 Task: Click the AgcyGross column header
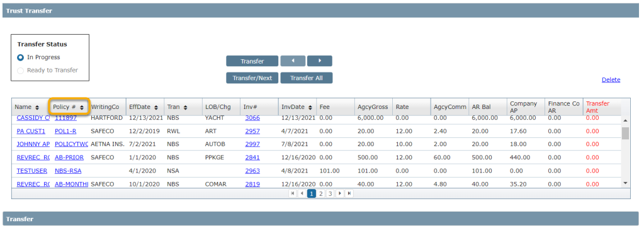[373, 107]
